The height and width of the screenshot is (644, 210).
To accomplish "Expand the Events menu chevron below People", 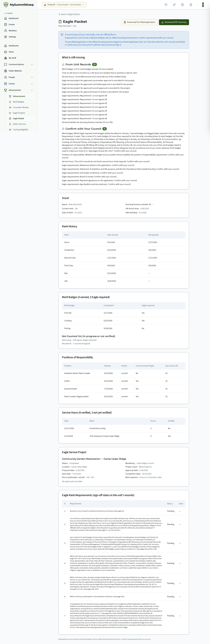I will click(x=32, y=84).
